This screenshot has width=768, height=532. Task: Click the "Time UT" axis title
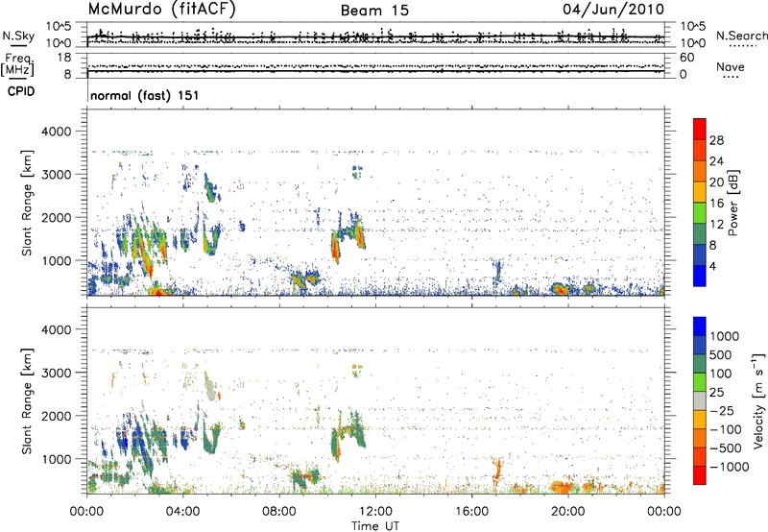pos(375,525)
